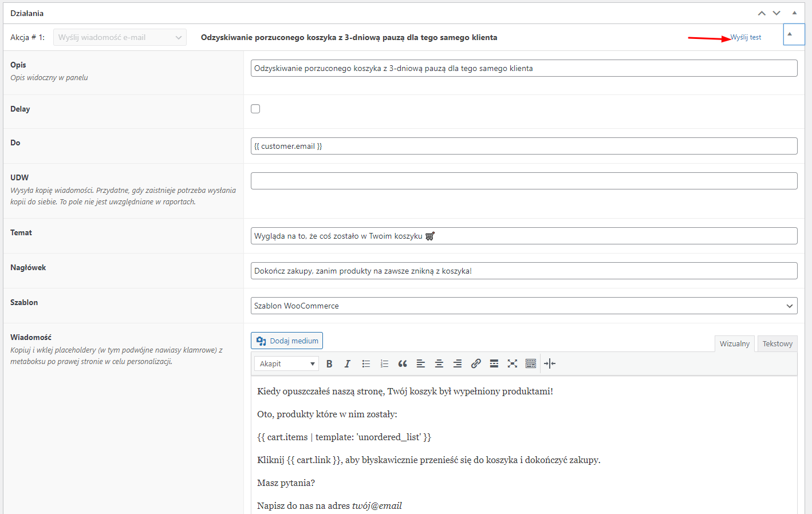
Task: Switch to the Tekstowy editor tab
Action: 777,344
